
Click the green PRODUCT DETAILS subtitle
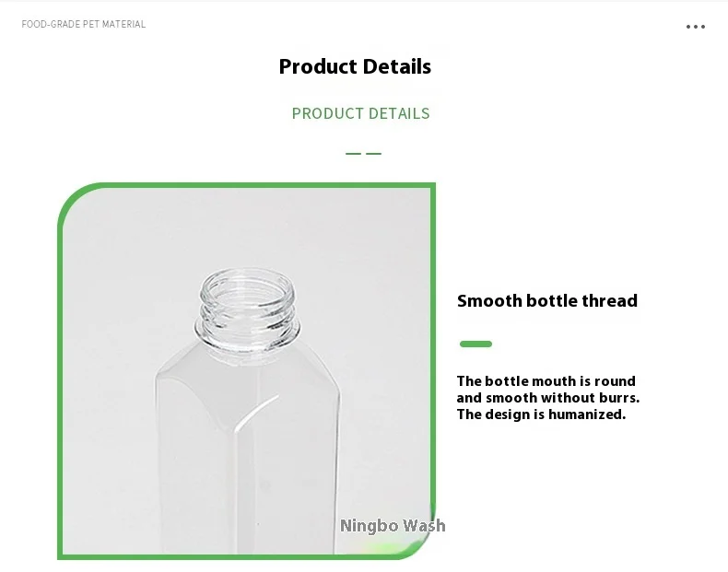click(x=360, y=113)
